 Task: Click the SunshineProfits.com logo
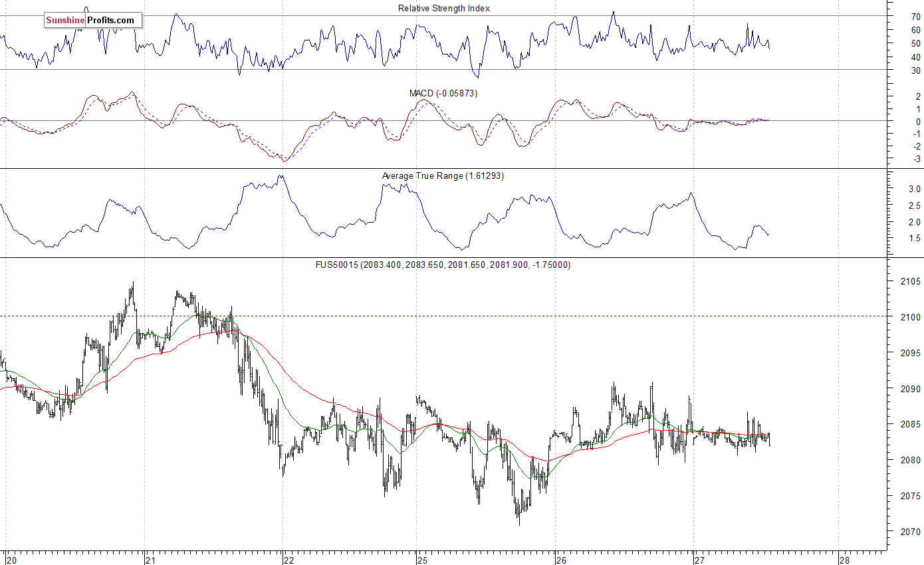tap(93, 21)
